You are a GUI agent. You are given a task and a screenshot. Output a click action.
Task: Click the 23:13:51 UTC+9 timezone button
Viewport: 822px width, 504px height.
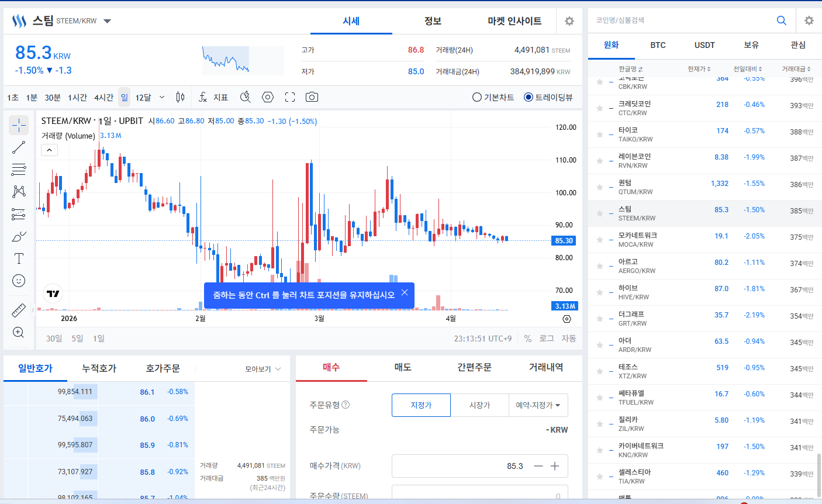click(x=483, y=339)
